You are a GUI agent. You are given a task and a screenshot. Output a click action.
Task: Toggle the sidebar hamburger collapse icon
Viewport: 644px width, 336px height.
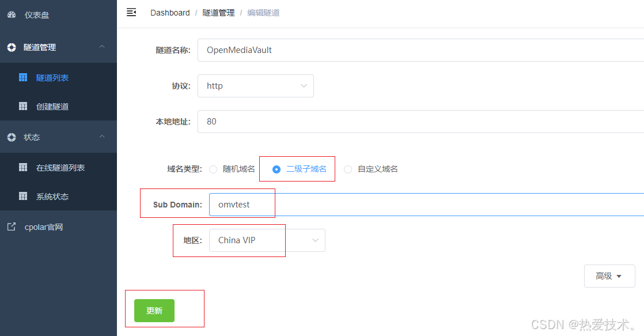point(131,12)
